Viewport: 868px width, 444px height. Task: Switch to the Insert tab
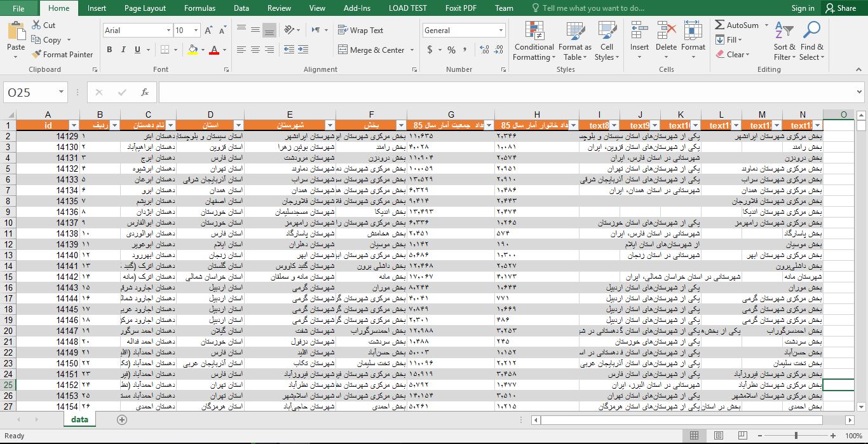pos(97,8)
